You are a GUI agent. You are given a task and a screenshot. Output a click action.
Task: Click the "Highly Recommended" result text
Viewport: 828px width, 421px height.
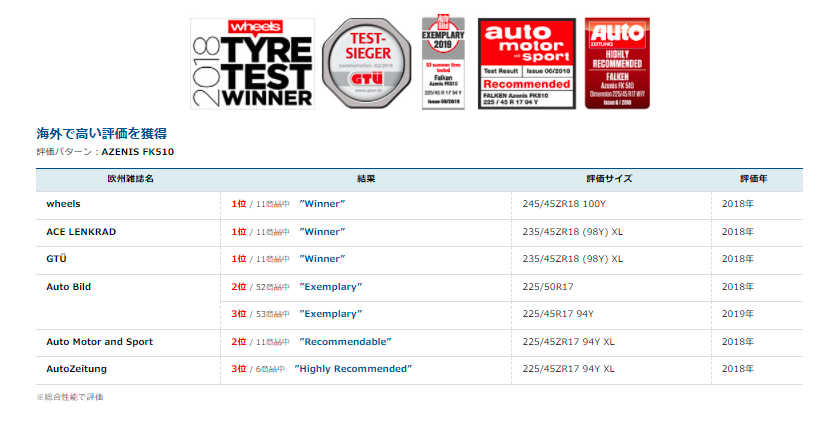[x=353, y=369]
